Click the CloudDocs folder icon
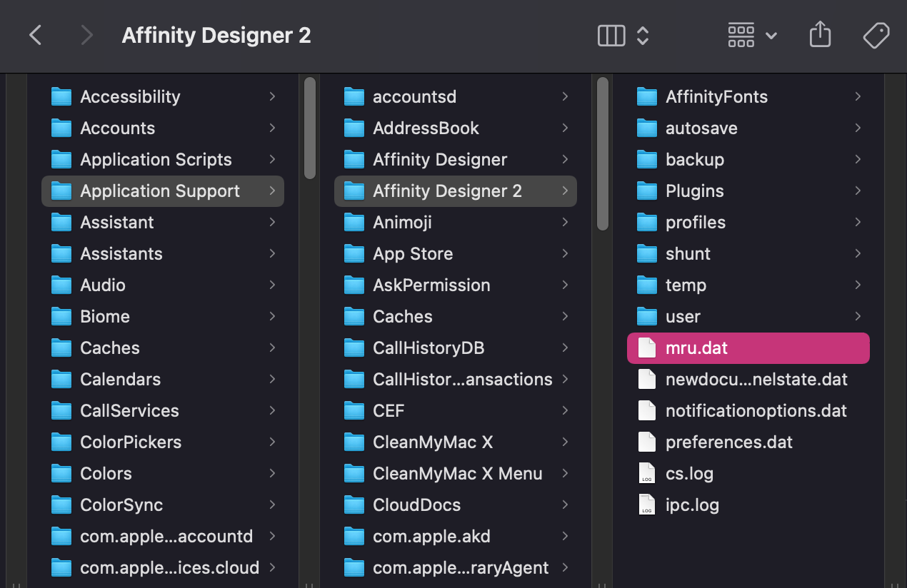This screenshot has height=588, width=907. coord(355,505)
